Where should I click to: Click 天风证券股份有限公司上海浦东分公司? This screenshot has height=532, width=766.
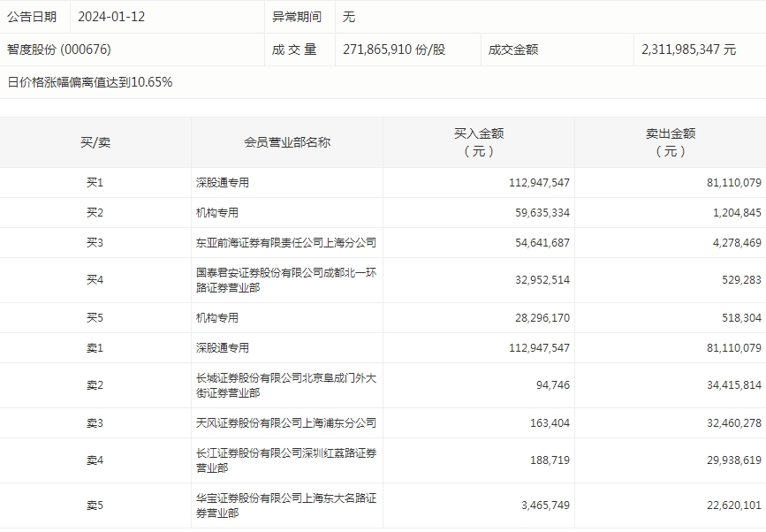(286, 423)
